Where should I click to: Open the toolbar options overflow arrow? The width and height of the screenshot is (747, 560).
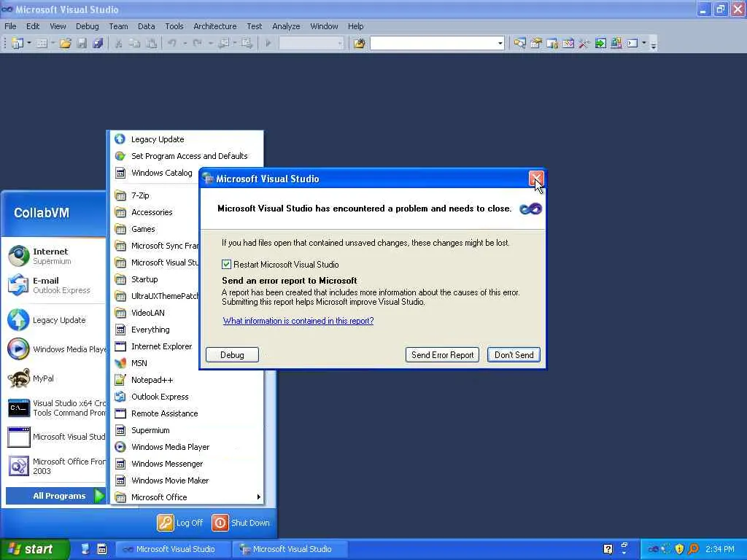[x=654, y=44]
